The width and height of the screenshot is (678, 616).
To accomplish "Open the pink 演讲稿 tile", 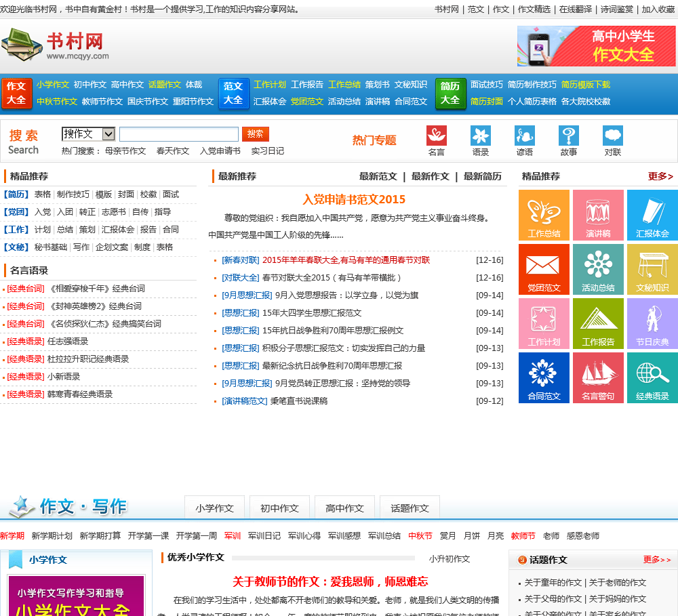I will 598,215.
